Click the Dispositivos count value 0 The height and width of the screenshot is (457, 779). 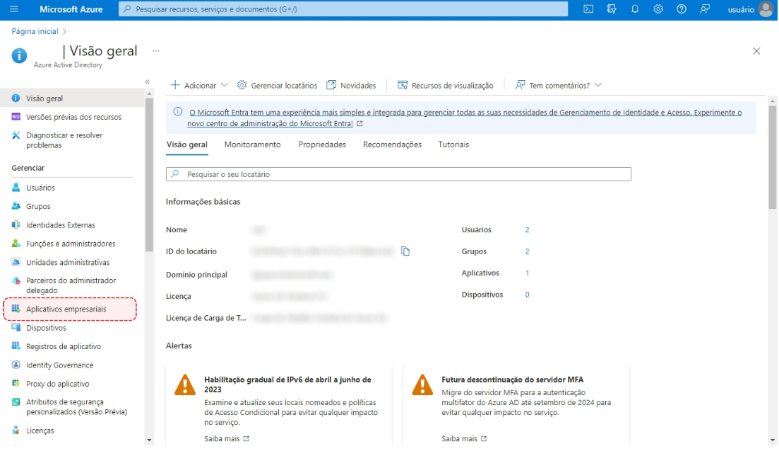[527, 295]
